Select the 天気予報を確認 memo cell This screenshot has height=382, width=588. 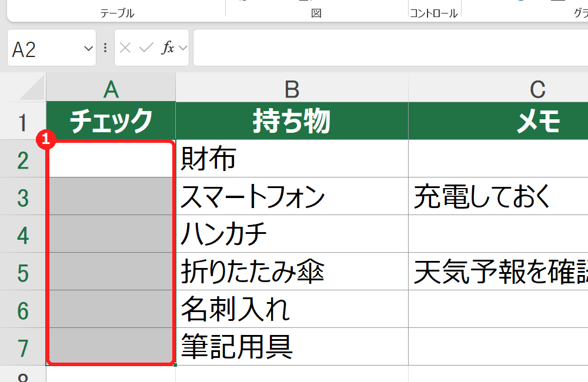coord(499,272)
